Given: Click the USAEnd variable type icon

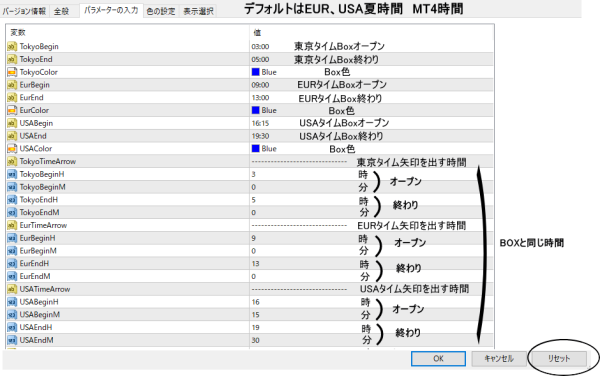Looking at the screenshot, I should point(12,136).
